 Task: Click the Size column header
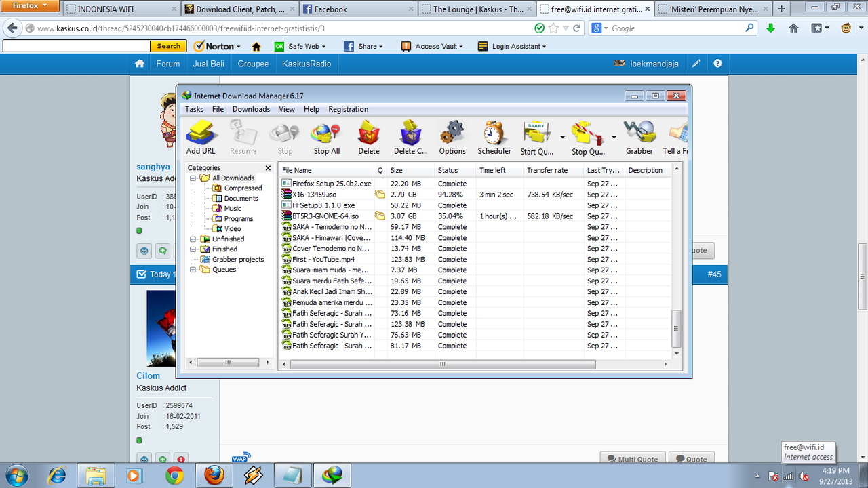[x=410, y=170]
